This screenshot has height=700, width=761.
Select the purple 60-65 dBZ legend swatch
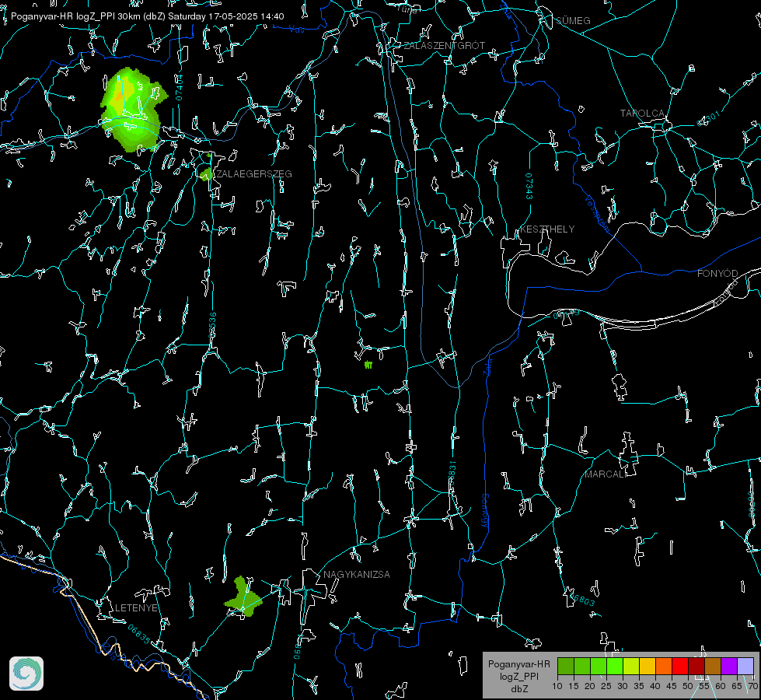point(729,666)
